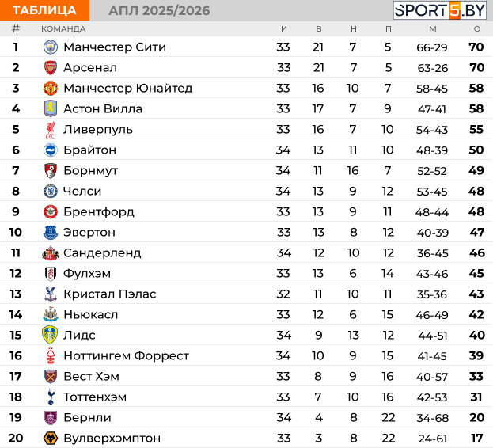493x448 pixels.
Task: Click the Tottenham club crest
Action: [51, 397]
